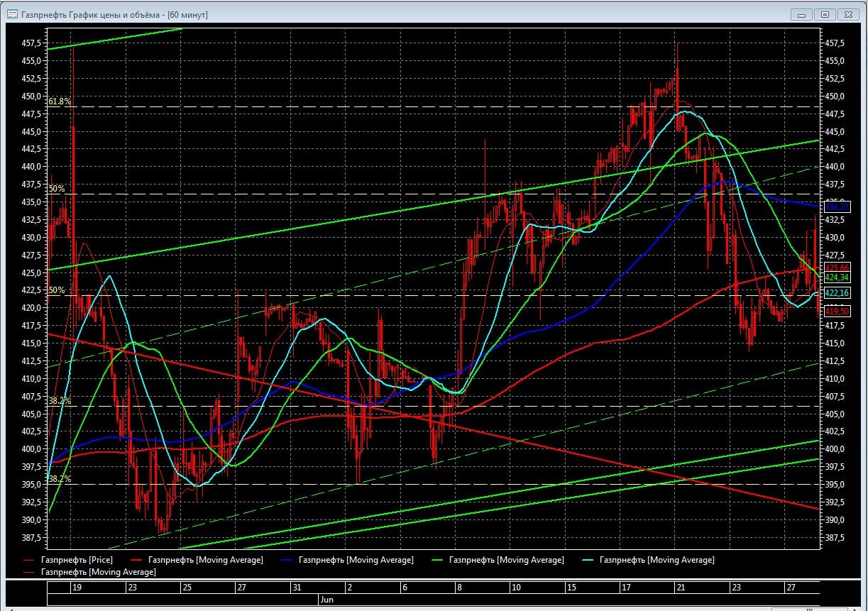Viewport: 868px width, 611px height.
Task: Click date label 15 on time axis
Action: point(571,588)
